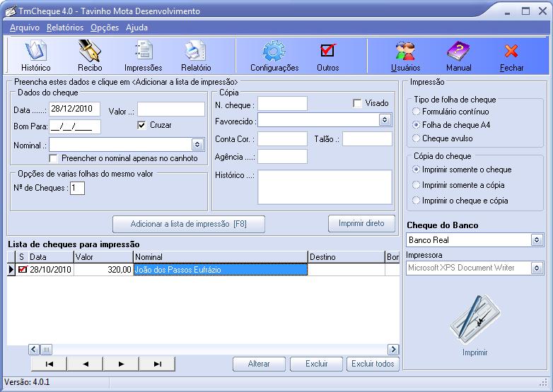Open the Relatórios menu

click(x=65, y=28)
